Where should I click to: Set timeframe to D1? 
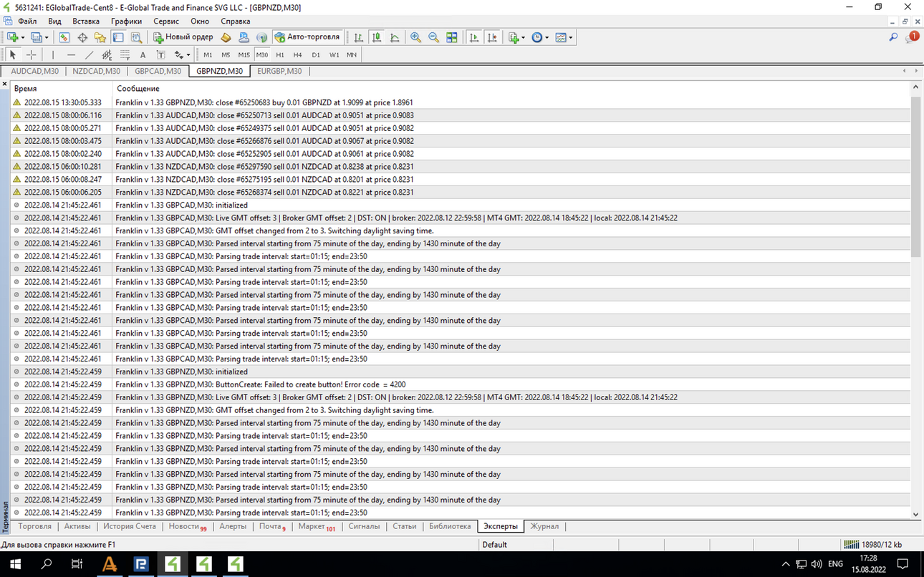(x=316, y=54)
